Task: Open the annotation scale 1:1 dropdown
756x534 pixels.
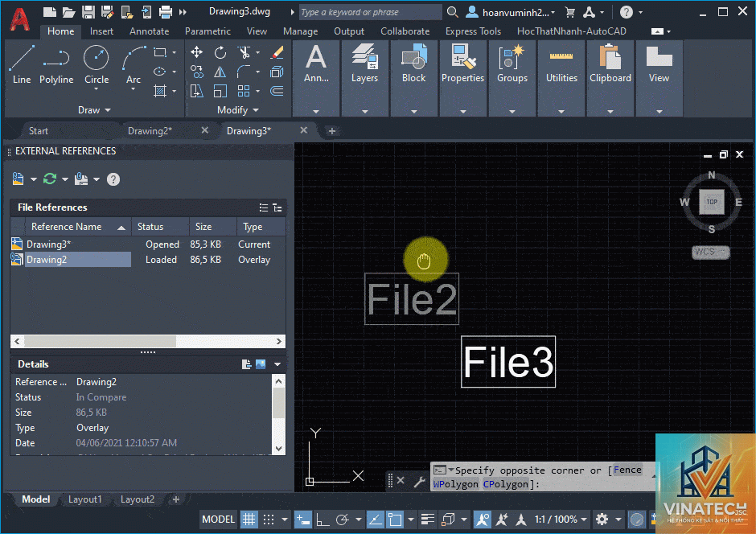Action: [x=561, y=520]
